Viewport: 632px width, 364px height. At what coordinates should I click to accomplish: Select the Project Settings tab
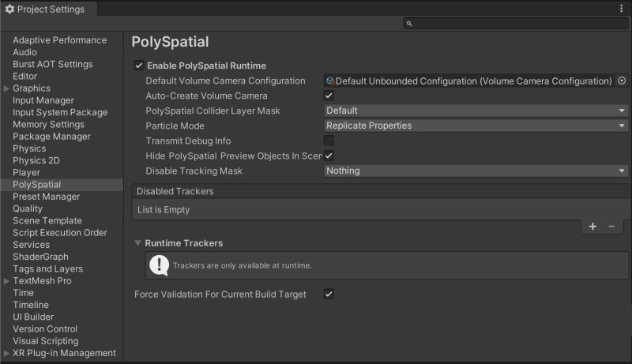click(48, 9)
